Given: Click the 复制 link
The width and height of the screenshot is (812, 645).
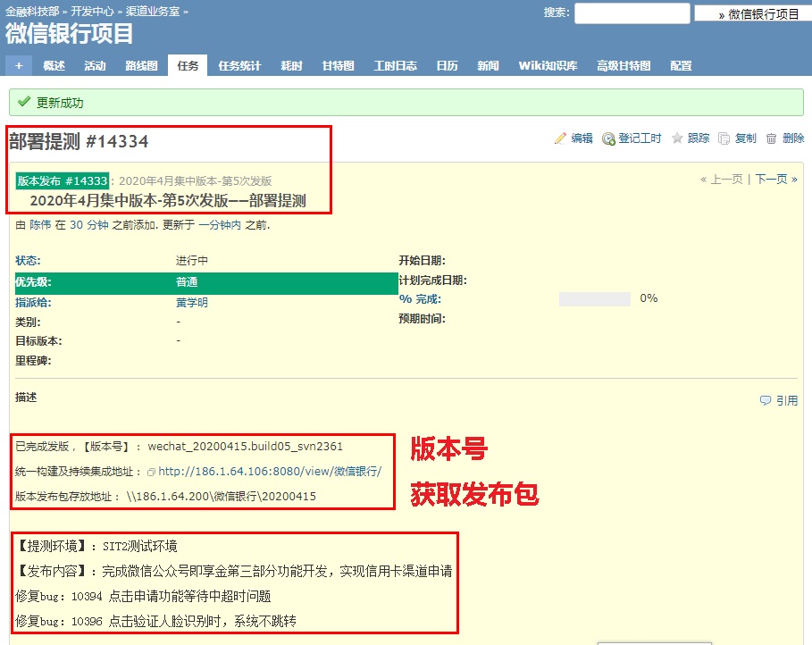Looking at the screenshot, I should 746,138.
